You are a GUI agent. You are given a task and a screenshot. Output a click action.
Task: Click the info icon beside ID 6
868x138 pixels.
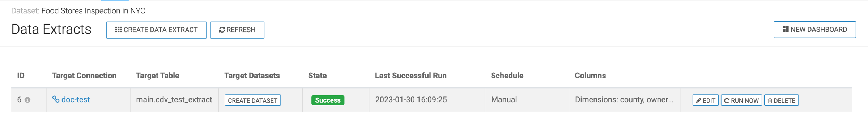(x=27, y=100)
